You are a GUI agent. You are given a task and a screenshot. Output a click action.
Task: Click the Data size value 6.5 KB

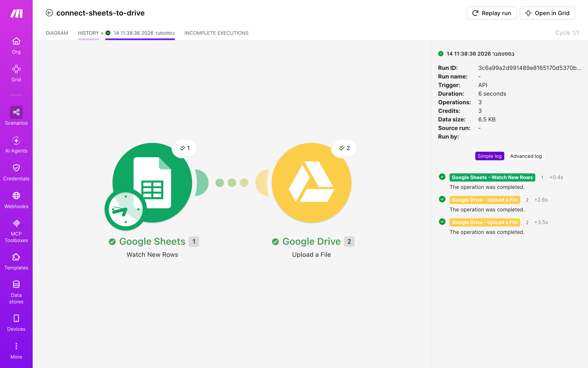click(487, 120)
